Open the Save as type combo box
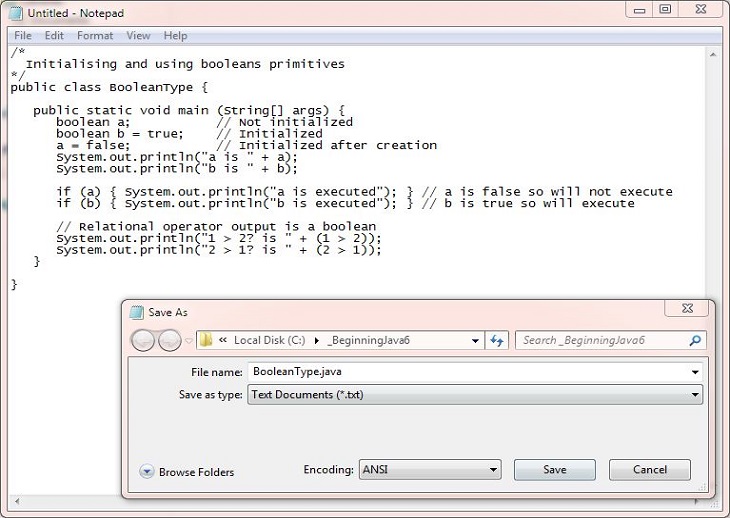Screen dimensions: 730x518 pos(474,395)
